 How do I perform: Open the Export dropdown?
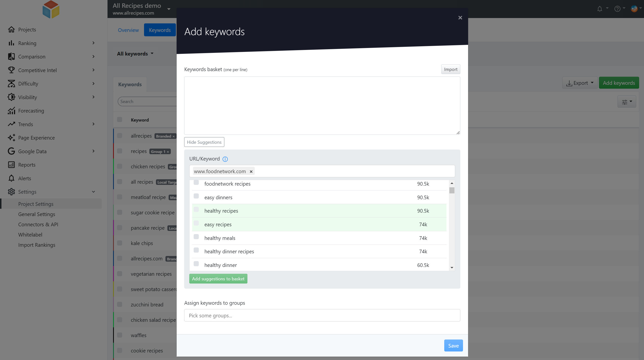(x=580, y=83)
